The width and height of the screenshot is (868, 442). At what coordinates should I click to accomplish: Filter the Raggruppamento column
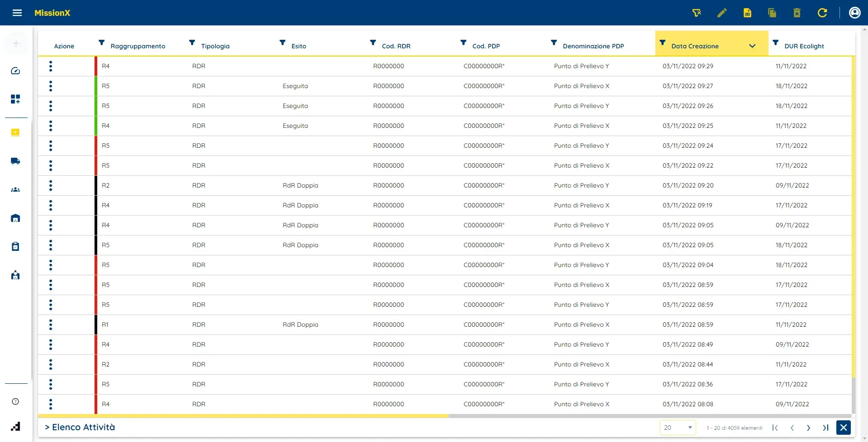point(101,42)
